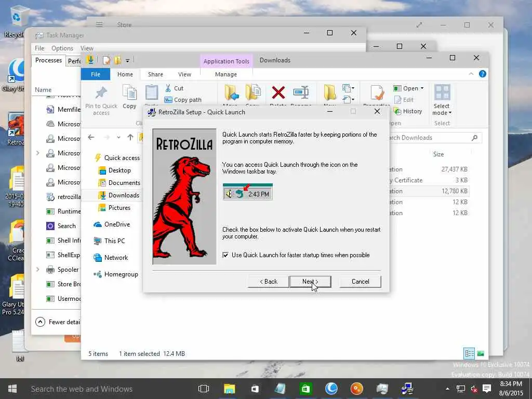Expand the Spooler process group in Task Manager
Image resolution: width=532 pixels, height=399 pixels.
click(37, 270)
